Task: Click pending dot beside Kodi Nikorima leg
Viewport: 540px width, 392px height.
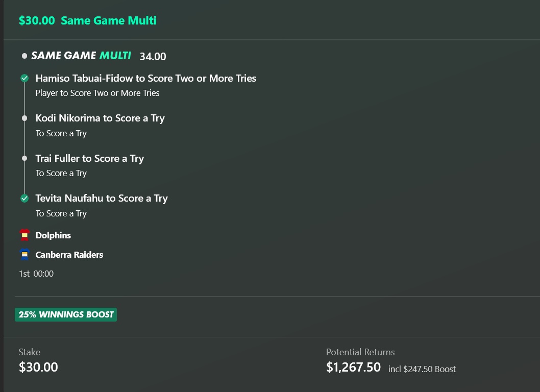Action: point(24,118)
